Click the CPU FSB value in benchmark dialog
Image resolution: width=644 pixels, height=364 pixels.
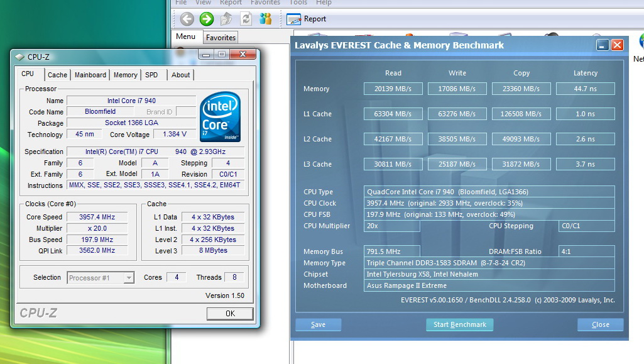pos(489,214)
